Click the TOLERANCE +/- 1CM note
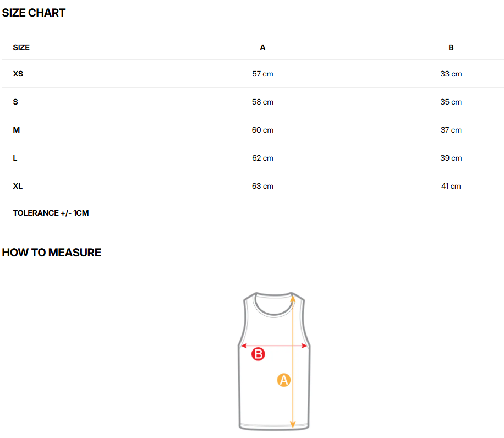This screenshot has width=504, height=438. point(51,213)
